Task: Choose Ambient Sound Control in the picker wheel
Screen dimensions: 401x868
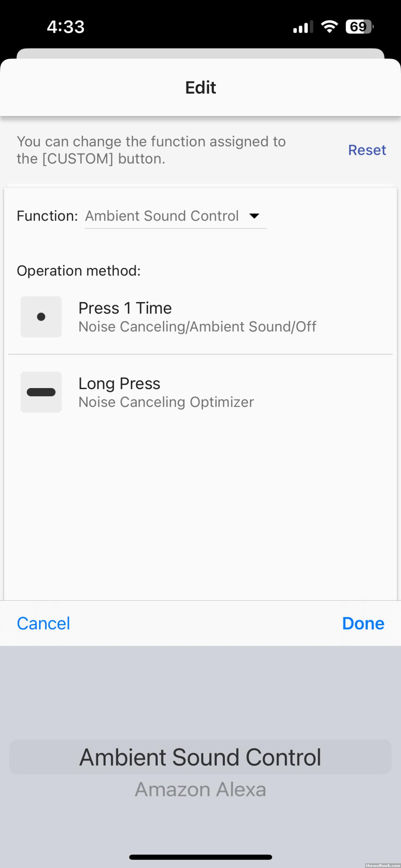Action: 200,757
